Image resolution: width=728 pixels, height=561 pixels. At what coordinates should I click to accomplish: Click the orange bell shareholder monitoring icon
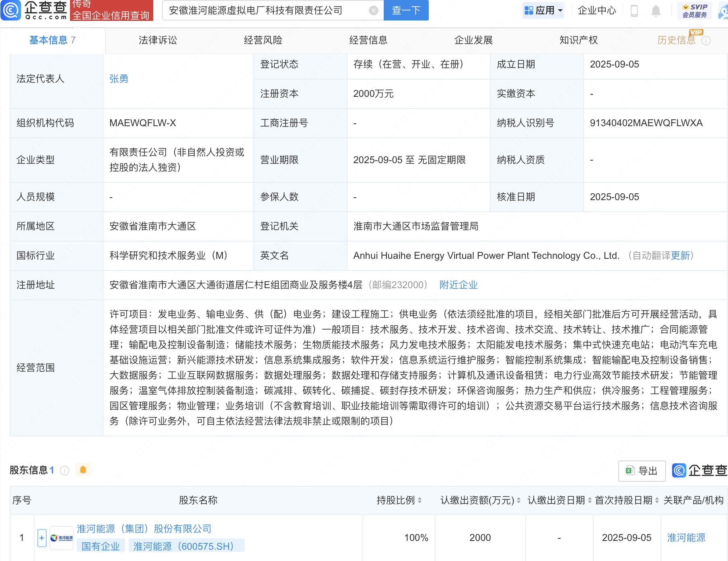coord(83,470)
